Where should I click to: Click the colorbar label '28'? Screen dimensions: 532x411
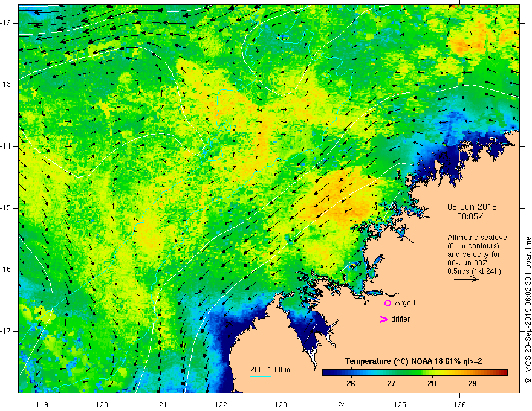tap(432, 384)
